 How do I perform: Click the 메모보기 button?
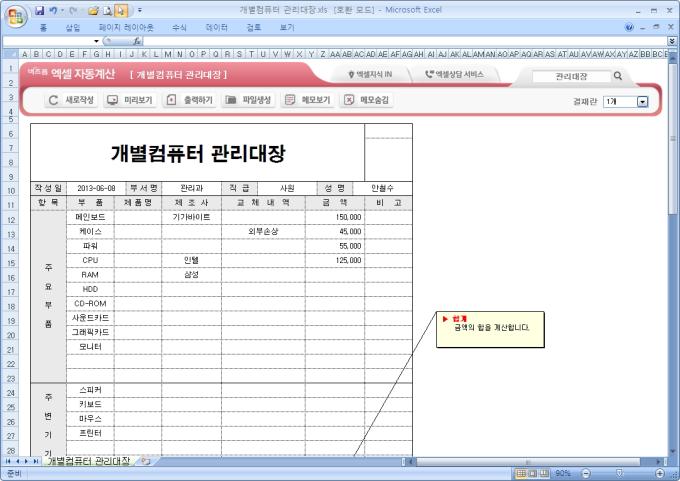point(307,100)
